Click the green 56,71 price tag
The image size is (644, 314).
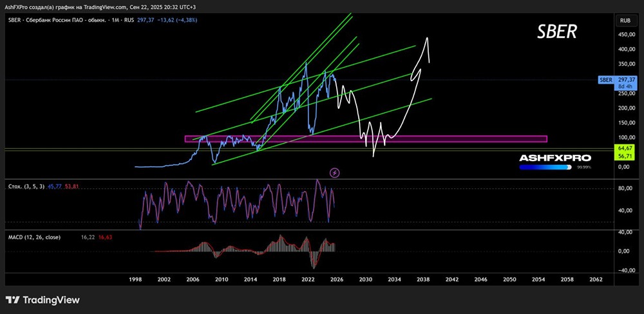pyautogui.click(x=623, y=157)
